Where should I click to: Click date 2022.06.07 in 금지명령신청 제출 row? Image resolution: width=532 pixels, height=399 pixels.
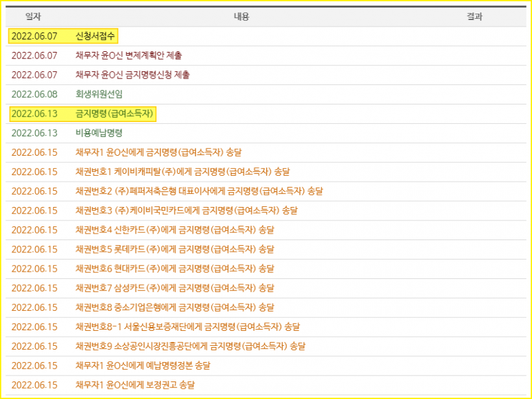34,75
